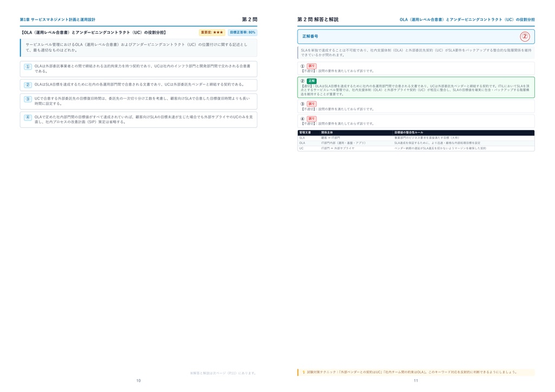Click the 第 2 問 解答と解説 heading
This screenshot has height=392, width=555.
point(318,19)
